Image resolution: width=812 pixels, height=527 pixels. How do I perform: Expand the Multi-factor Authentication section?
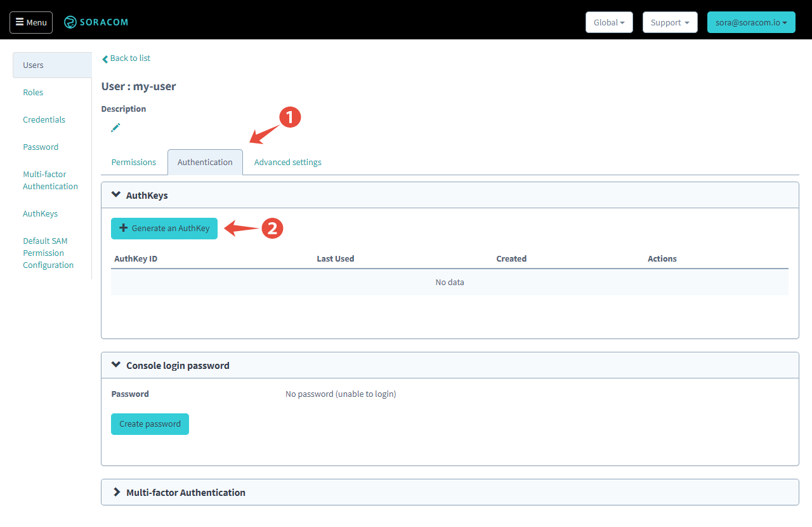(x=450, y=492)
